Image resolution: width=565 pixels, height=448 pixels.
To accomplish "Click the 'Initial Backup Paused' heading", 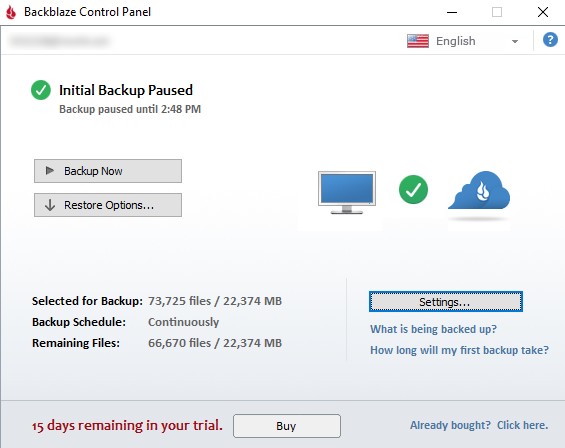I will 126,90.
